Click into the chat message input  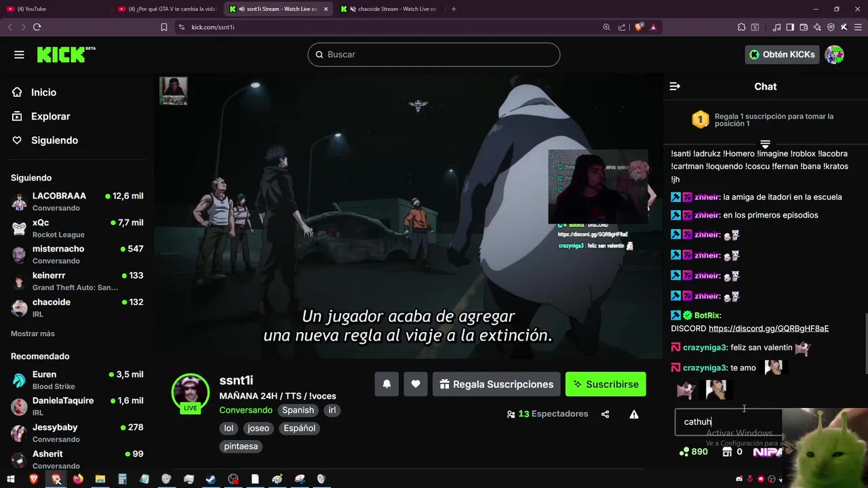728,422
